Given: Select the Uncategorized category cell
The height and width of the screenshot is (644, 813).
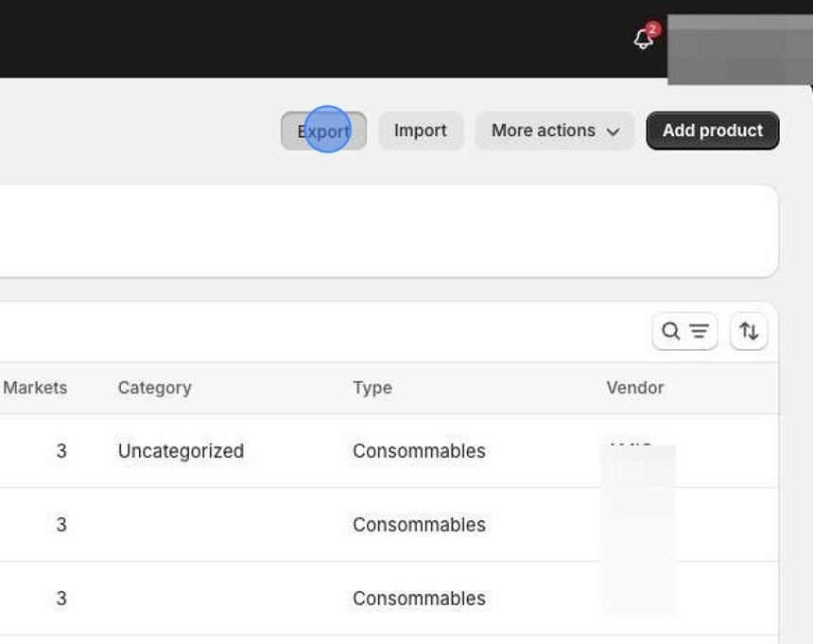Looking at the screenshot, I should 181,451.
